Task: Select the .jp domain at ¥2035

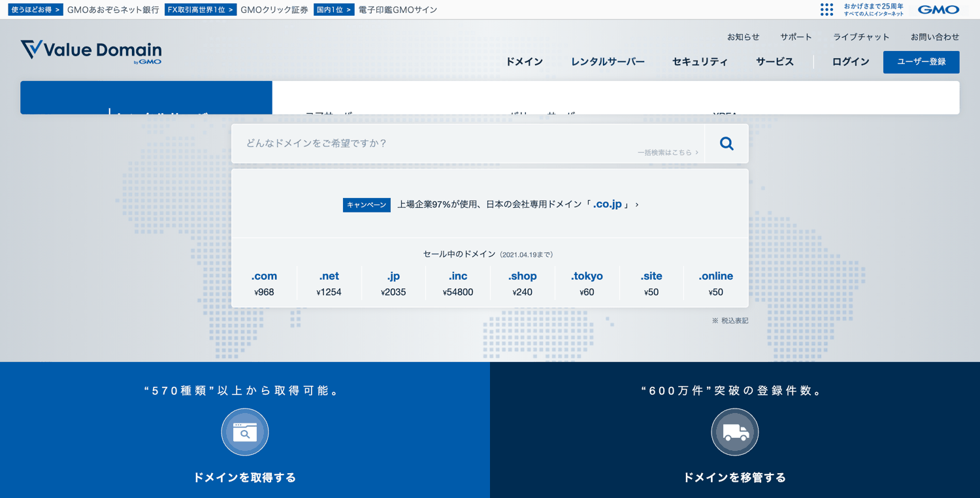Action: pyautogui.click(x=393, y=284)
